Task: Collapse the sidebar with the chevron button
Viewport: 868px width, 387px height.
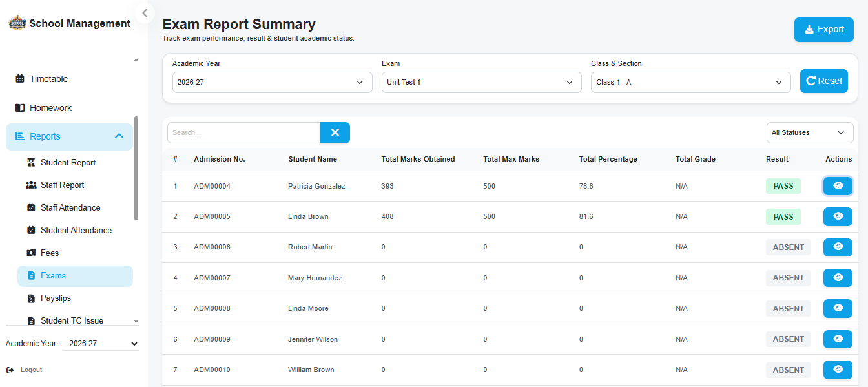Action: click(144, 12)
